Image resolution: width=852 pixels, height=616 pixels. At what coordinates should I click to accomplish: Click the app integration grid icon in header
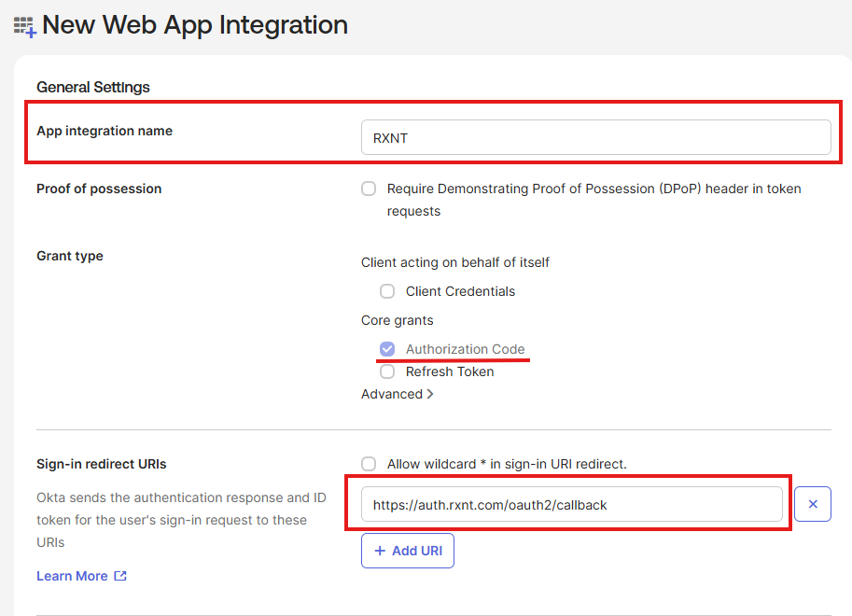point(24,27)
